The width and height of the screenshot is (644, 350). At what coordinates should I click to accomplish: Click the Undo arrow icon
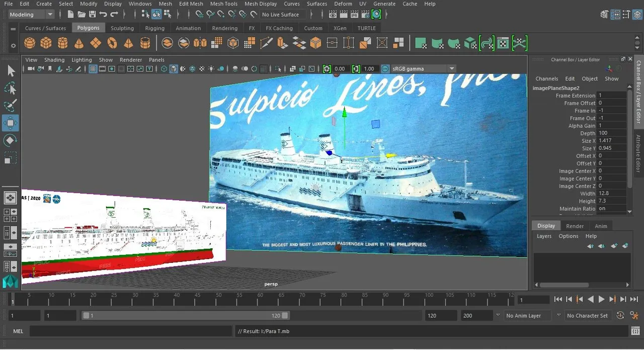(103, 15)
